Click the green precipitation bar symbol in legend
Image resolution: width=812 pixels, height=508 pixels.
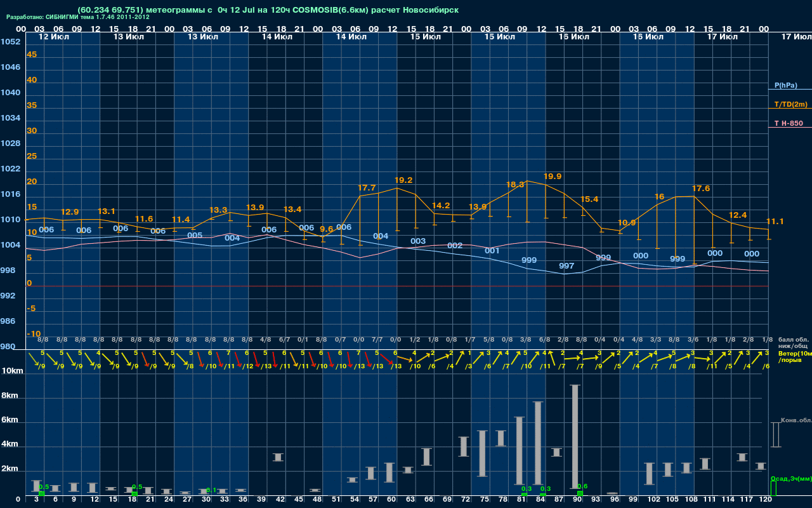(x=773, y=488)
